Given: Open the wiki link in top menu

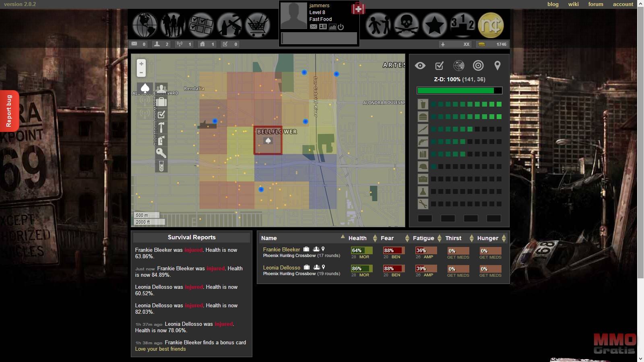Looking at the screenshot, I should tap(573, 4).
